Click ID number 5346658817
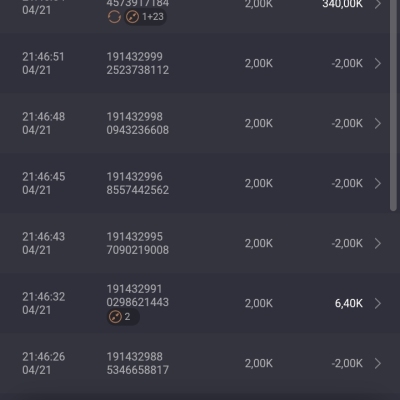Image resolution: width=400 pixels, height=400 pixels. pyautogui.click(x=138, y=370)
